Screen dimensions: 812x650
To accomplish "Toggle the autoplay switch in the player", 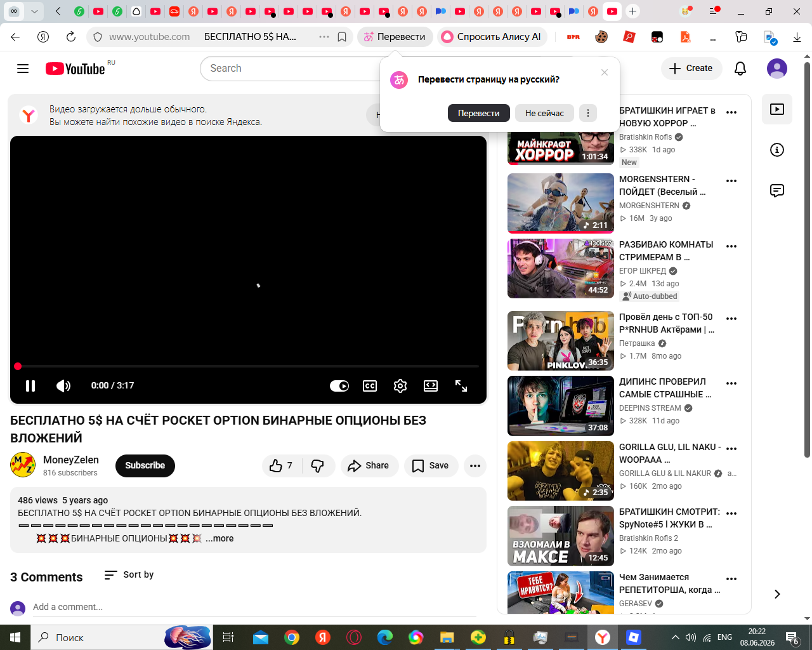I will point(339,385).
